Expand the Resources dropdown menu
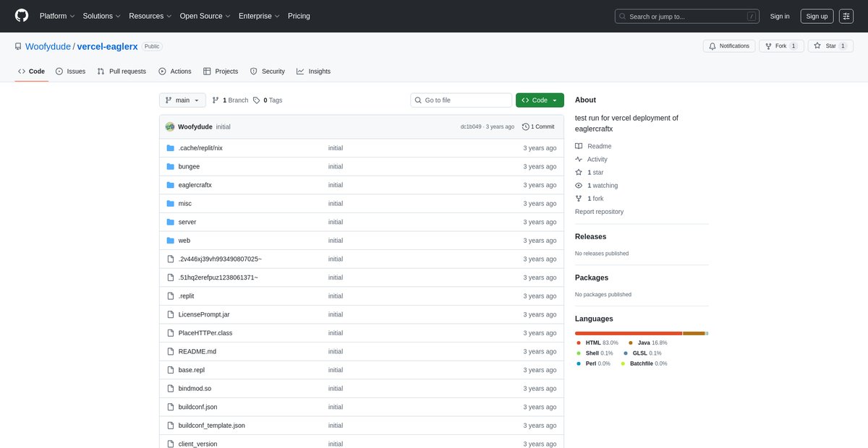This screenshot has width=868, height=448. [x=150, y=16]
